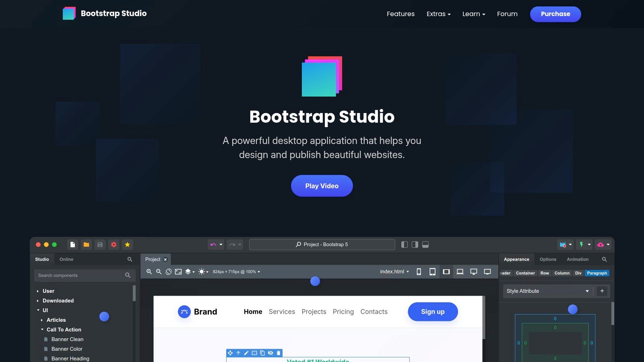The height and width of the screenshot is (362, 644).
Task: Click the search icon in the Appearance panel header
Action: 604,259
